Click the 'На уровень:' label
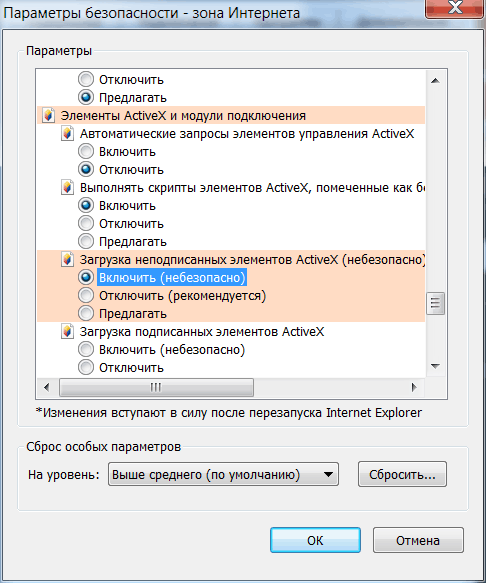 pos(64,475)
